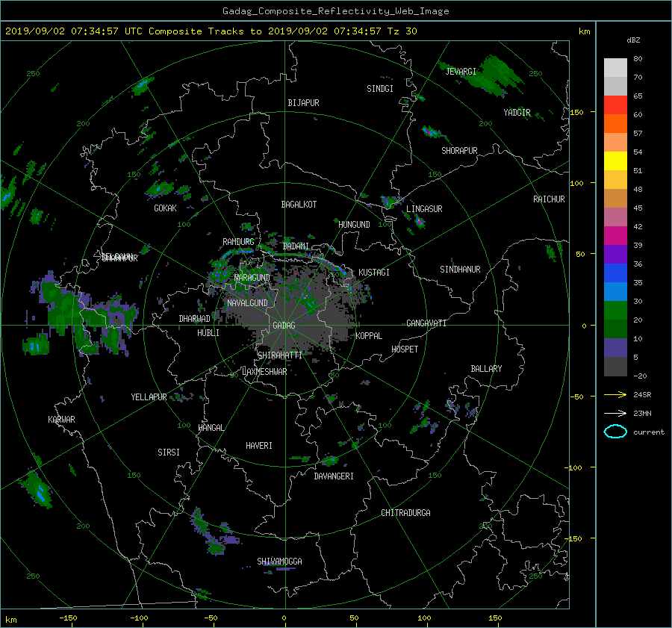Image resolution: width=672 pixels, height=628 pixels.
Task: Select the LINGASUR label
Action: point(424,209)
